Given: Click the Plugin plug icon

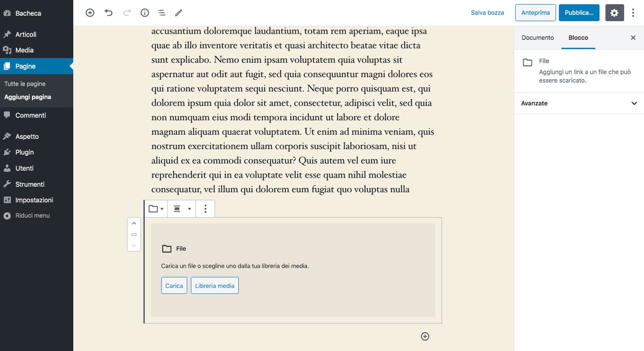Looking at the screenshot, I should [x=7, y=152].
